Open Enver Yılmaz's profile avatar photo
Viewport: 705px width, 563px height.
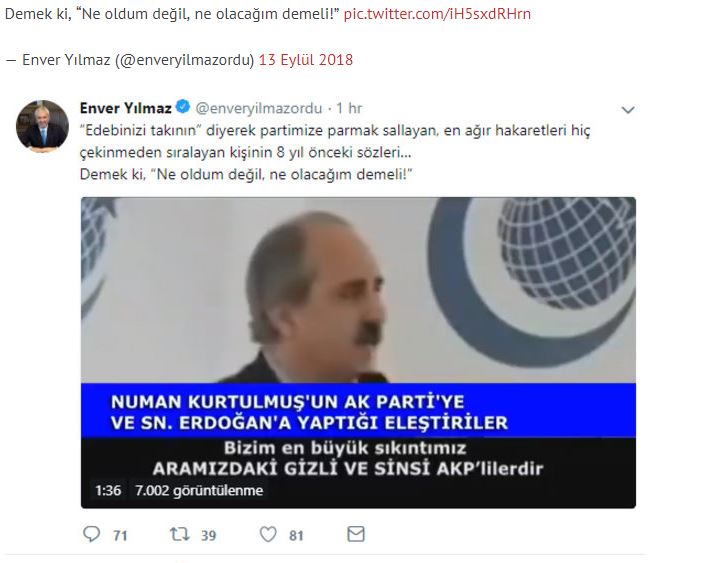coord(42,126)
